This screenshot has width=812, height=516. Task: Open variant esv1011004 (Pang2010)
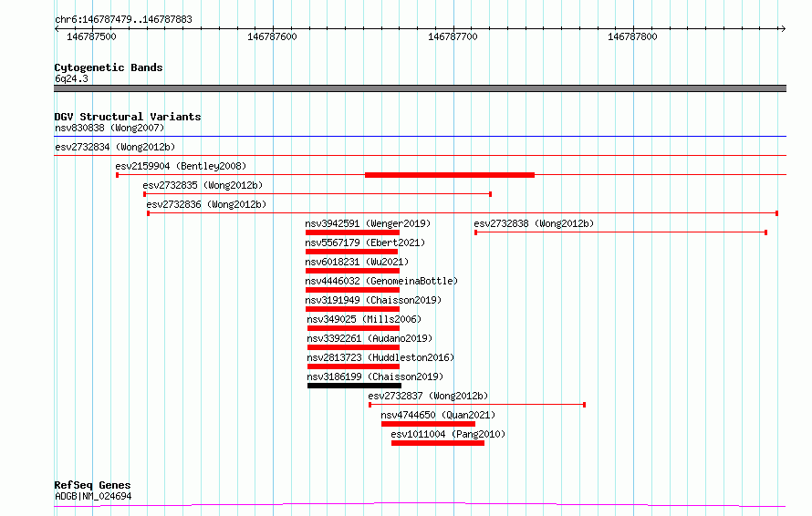pos(448,434)
